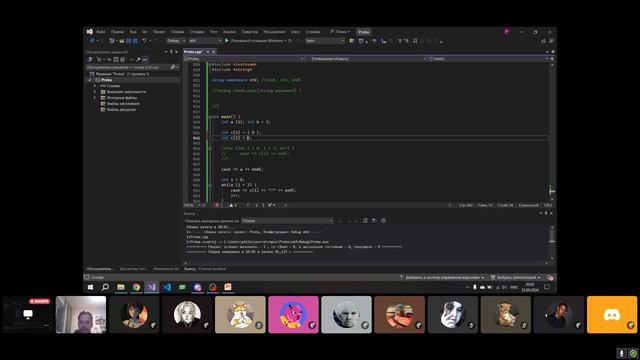Click the Visual Studio logo icon

90,32
